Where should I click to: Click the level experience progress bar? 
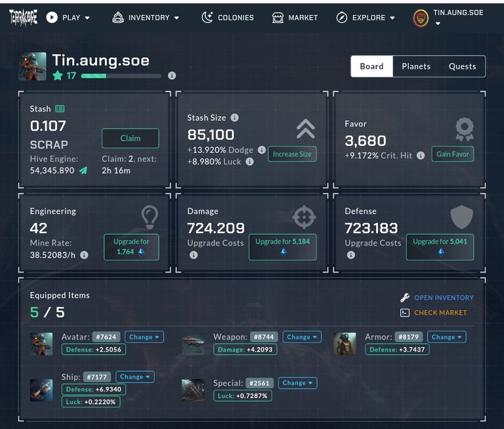121,76
